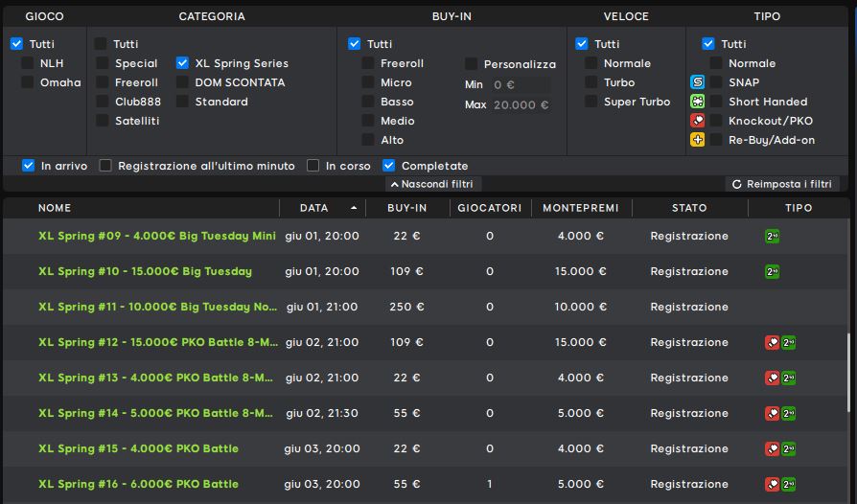Check the Turbo speed filter
Viewport: 857px width, 504px height.
tap(591, 82)
